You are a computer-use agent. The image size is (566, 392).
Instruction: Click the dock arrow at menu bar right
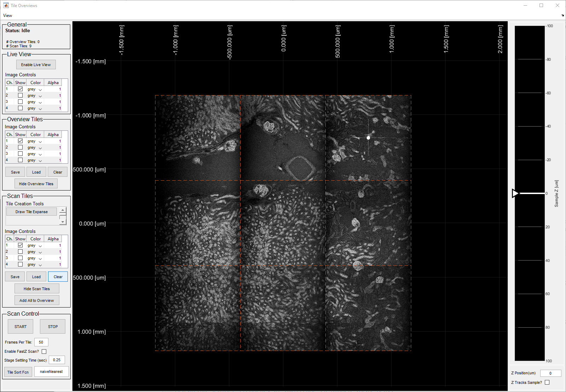[563, 16]
